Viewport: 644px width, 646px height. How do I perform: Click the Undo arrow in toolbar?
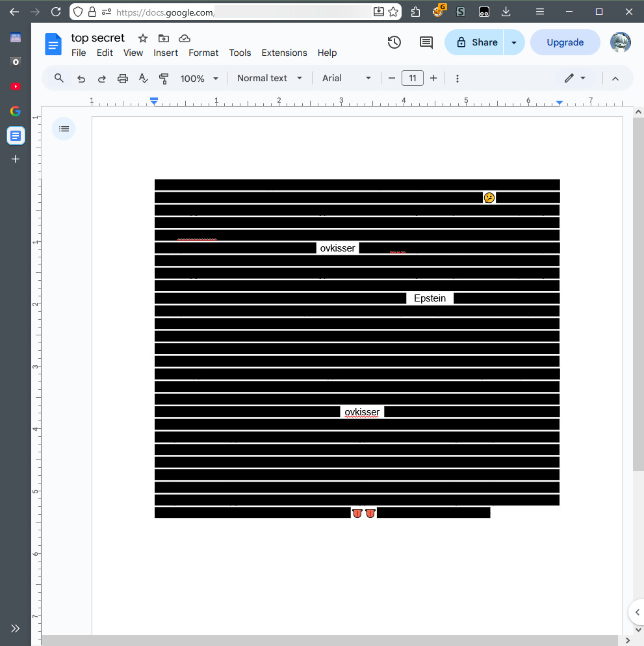pos(81,79)
